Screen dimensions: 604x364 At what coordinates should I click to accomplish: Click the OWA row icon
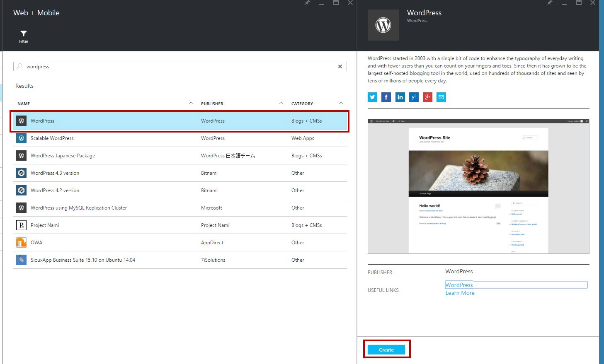21,243
